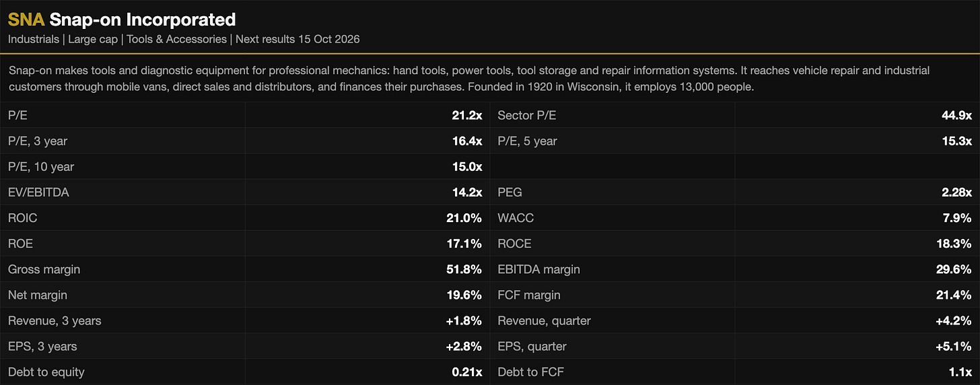Click the EV/EBITDA label

[x=38, y=193]
